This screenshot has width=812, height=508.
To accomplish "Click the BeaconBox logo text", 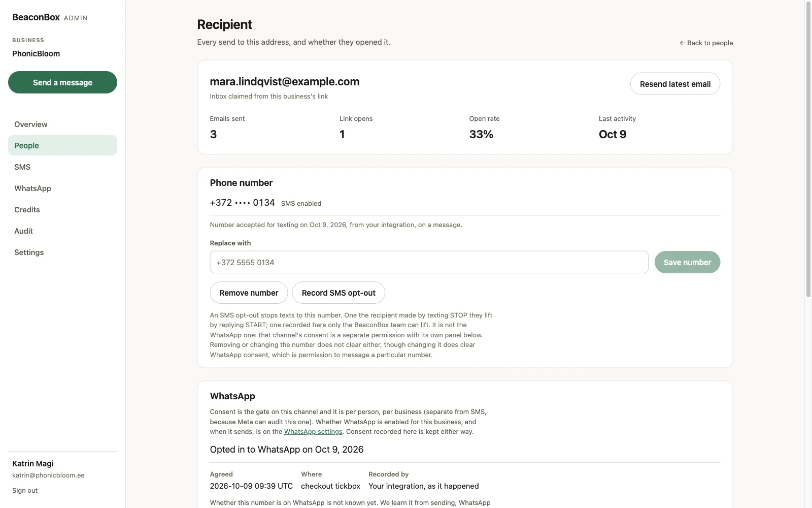I will tap(36, 17).
